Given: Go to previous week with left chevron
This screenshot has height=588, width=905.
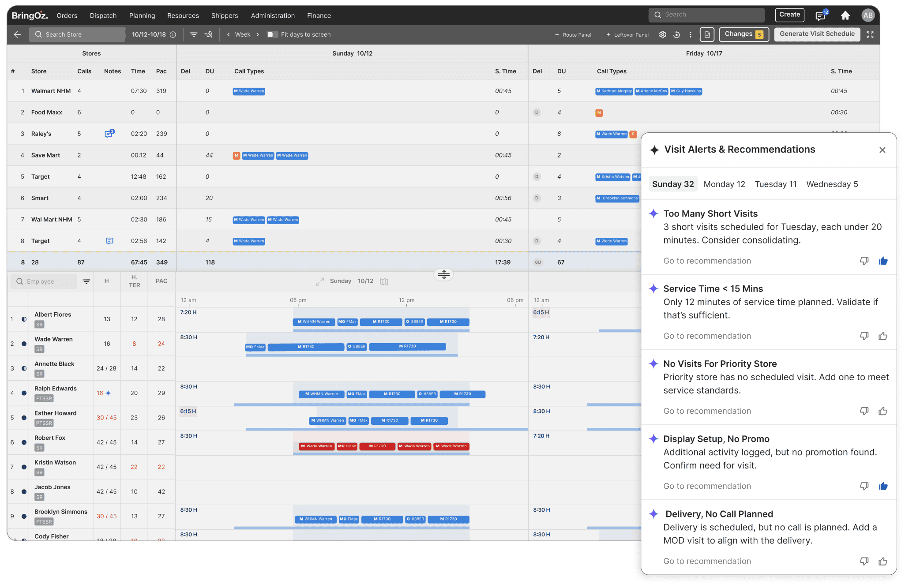Looking at the screenshot, I should tap(228, 34).
